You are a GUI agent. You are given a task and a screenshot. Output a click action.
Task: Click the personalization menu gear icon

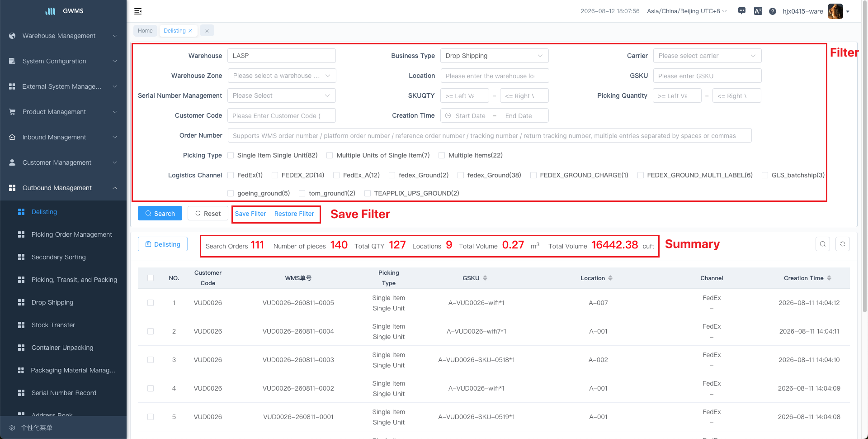[12, 428]
